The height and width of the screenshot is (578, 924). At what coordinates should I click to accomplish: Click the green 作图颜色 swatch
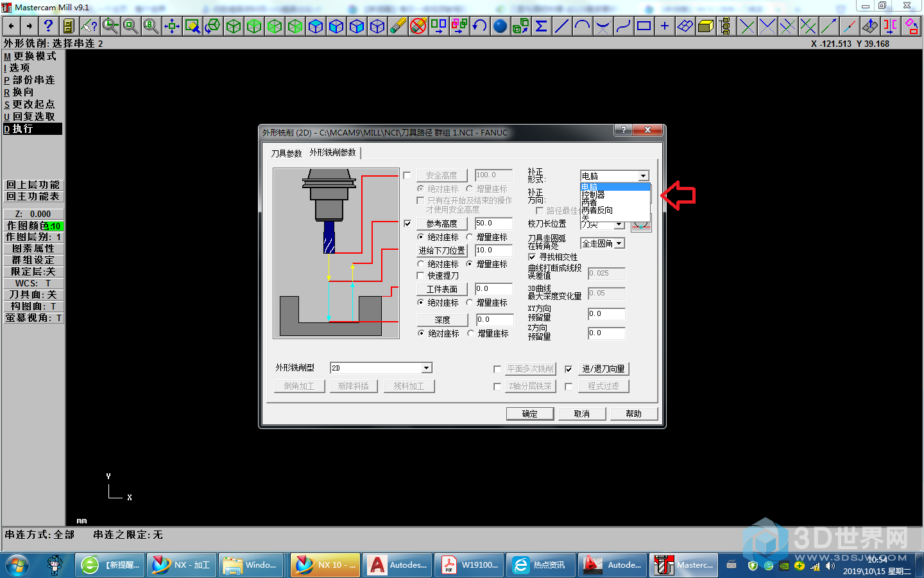pyautogui.click(x=54, y=226)
